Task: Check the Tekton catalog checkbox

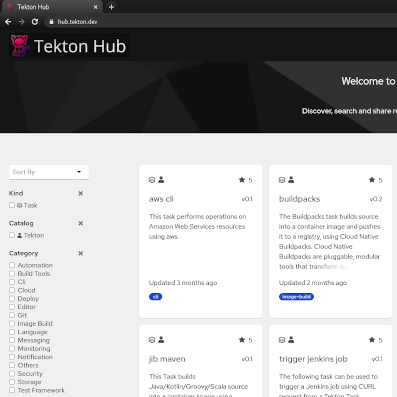Action: pos(12,235)
